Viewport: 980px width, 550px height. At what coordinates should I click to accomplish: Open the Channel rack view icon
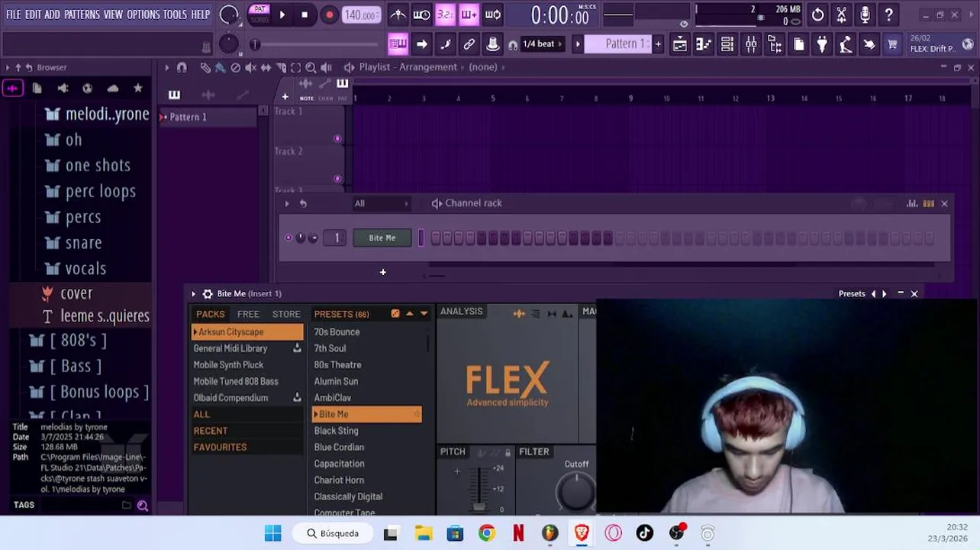pos(727,44)
